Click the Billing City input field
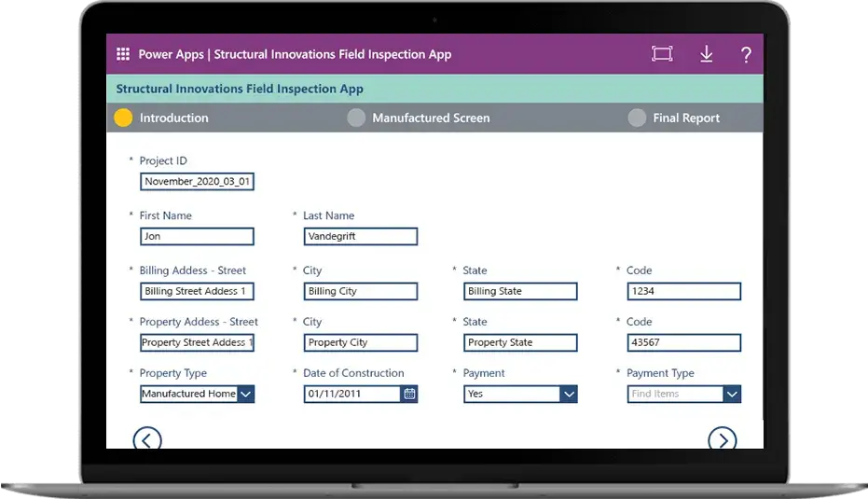Viewport: 868px width, 499px height. pos(361,291)
